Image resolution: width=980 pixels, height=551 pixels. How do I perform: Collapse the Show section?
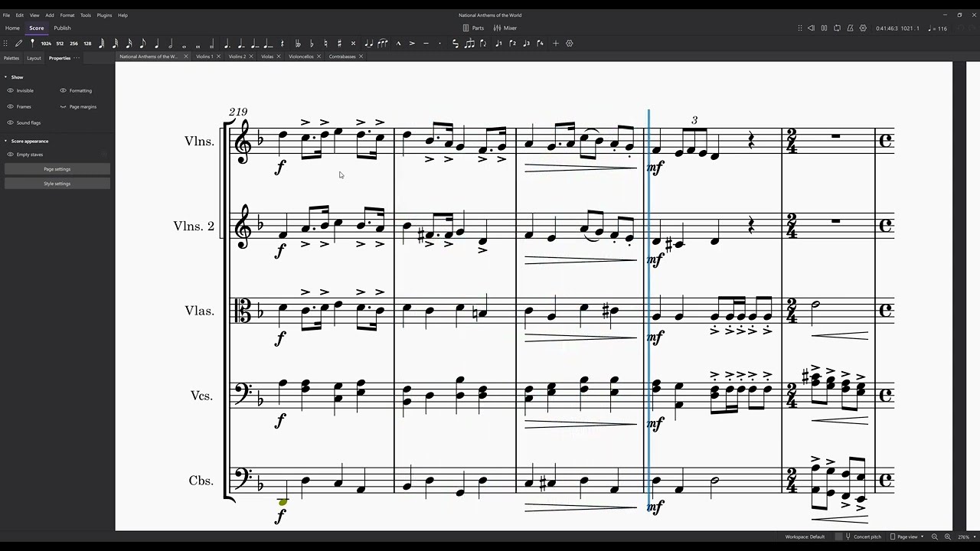5,77
